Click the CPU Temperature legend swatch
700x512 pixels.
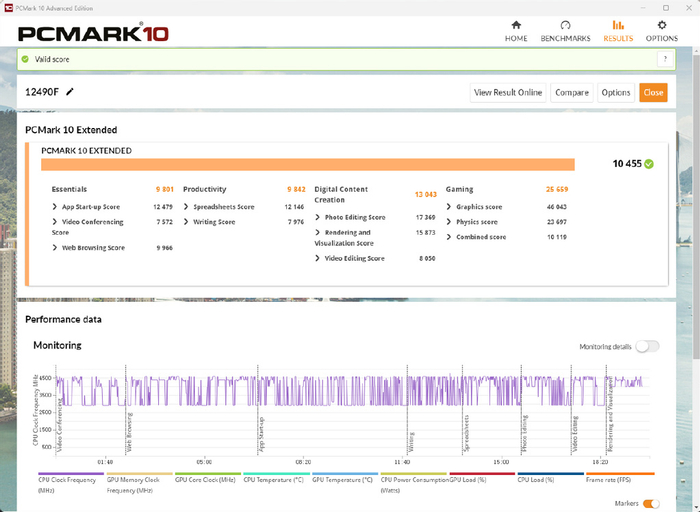(276, 474)
